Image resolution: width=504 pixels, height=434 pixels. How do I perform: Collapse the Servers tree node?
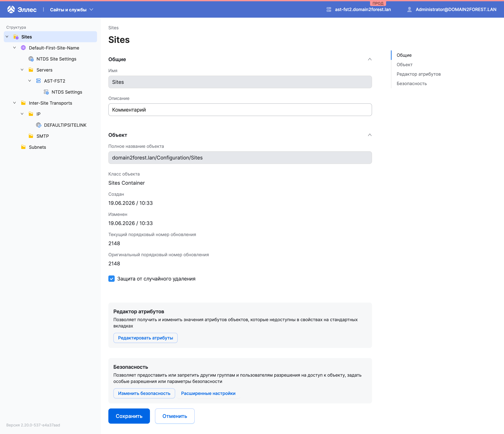tap(22, 70)
